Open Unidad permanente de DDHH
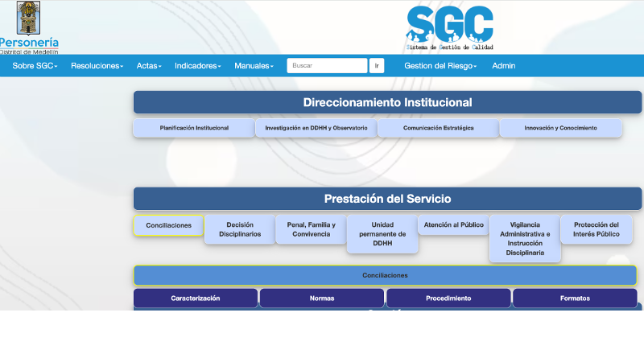The height and width of the screenshot is (362, 644). (x=382, y=234)
